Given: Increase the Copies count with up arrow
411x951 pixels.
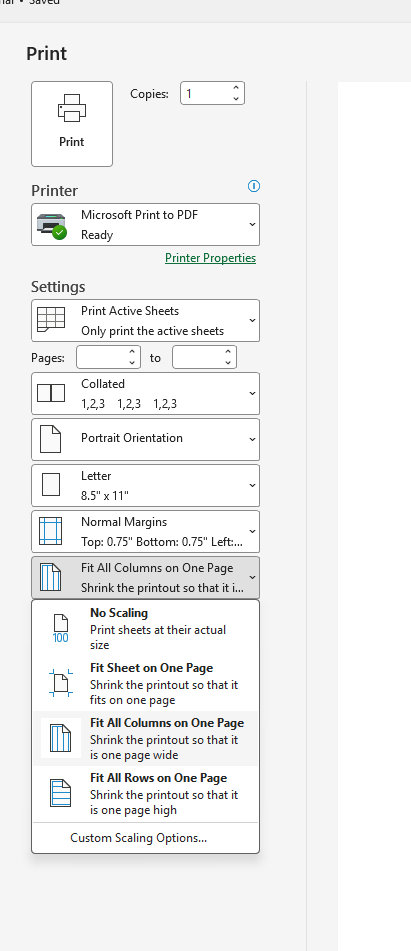Looking at the screenshot, I should point(236,89).
